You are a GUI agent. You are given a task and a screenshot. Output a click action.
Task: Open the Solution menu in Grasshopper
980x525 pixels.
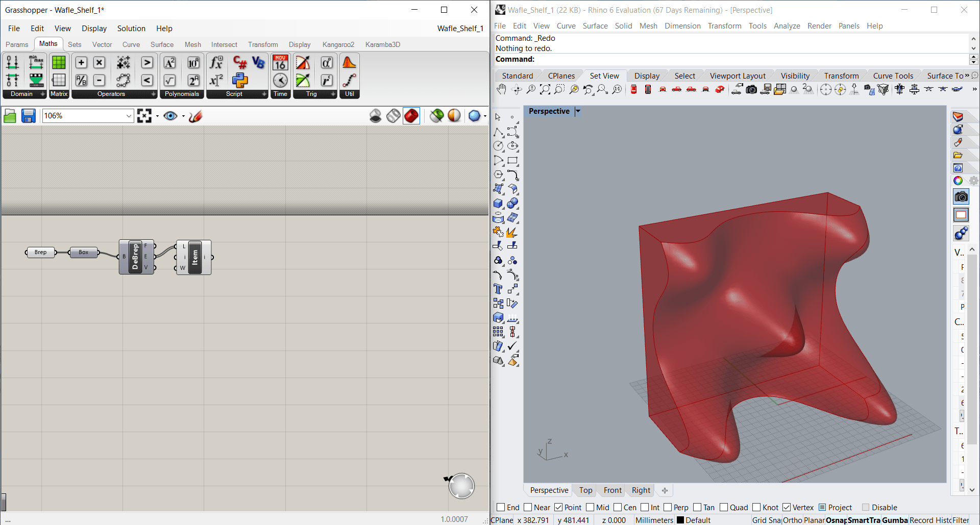point(131,29)
